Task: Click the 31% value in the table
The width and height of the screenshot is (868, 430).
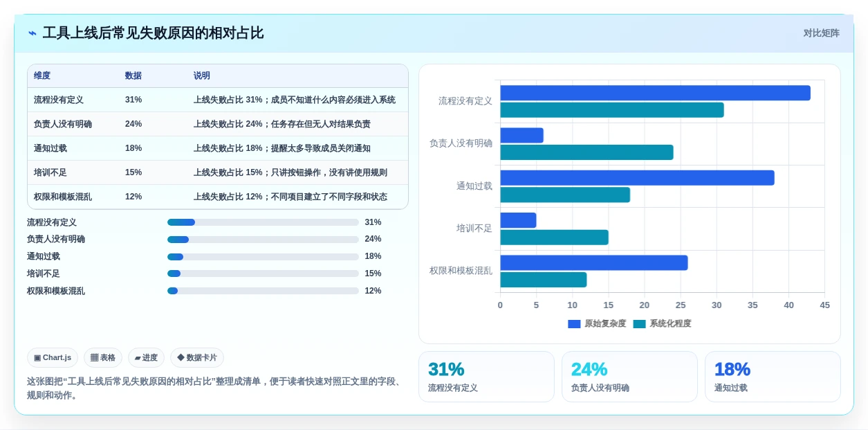Action: coord(133,100)
